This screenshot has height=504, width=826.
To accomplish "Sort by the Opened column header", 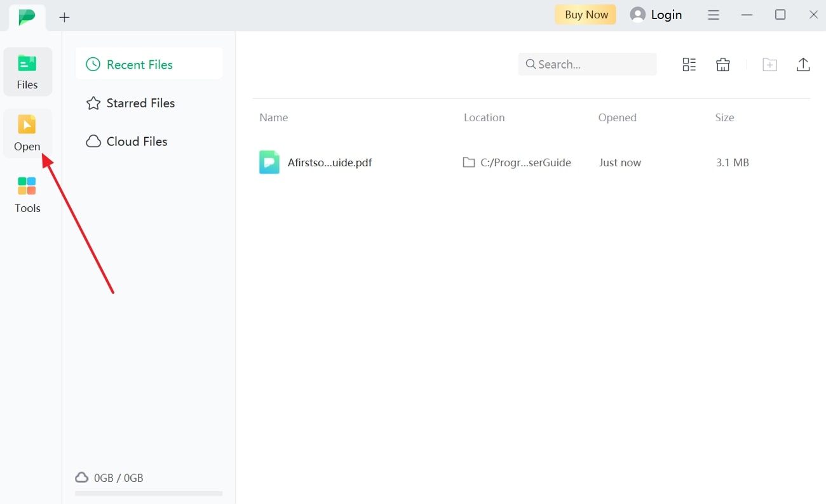I will coord(617,117).
